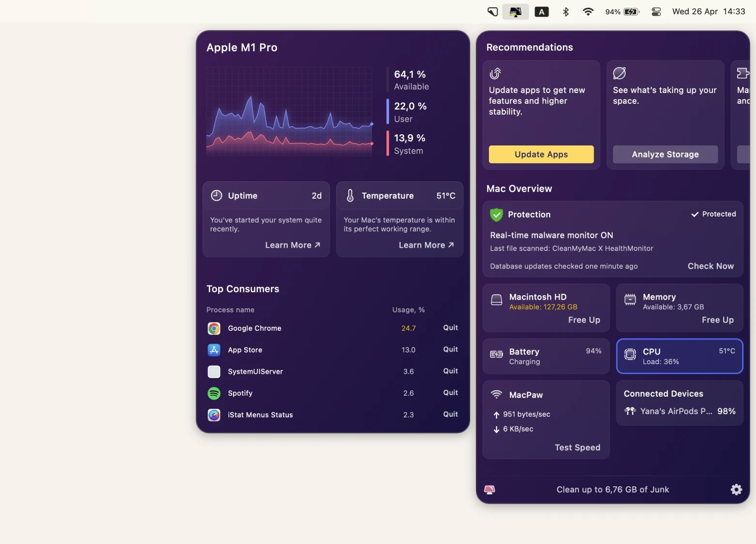Click the CleanMyMac app icon in the footer

[489, 489]
